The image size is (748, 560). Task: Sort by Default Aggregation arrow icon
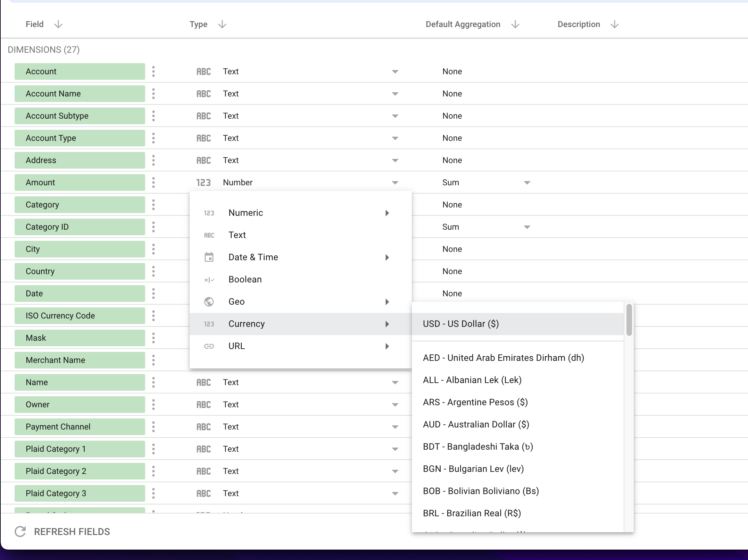pyautogui.click(x=515, y=24)
